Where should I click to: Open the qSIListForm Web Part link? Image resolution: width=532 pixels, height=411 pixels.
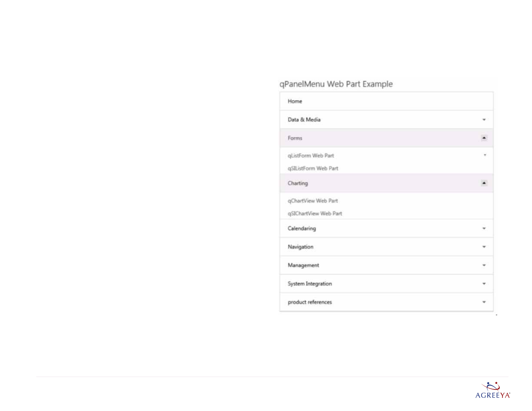(x=313, y=169)
